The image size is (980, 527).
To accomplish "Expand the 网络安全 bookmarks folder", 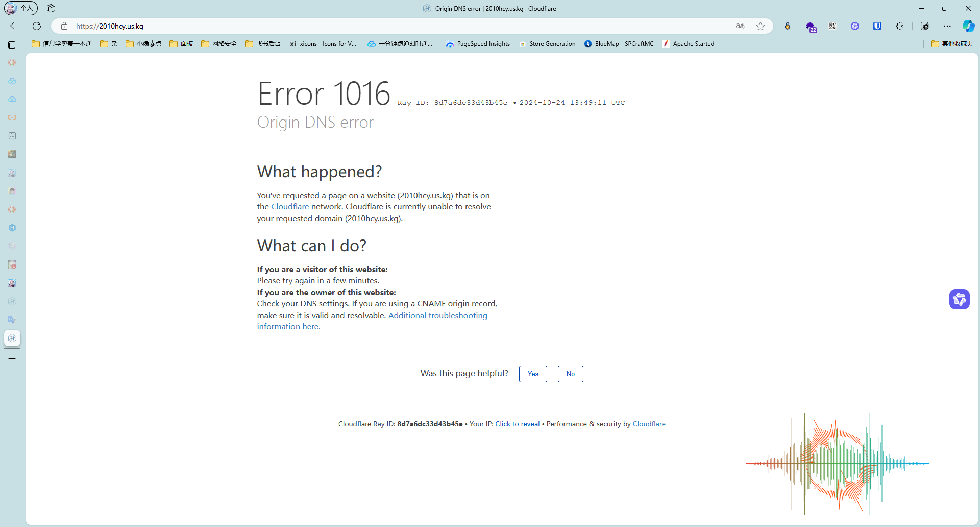I will 219,44.
